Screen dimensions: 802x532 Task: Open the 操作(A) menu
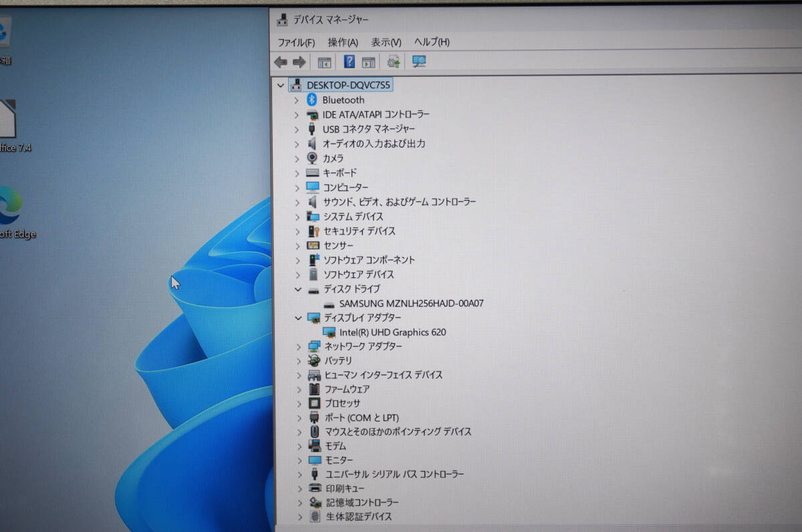[343, 42]
